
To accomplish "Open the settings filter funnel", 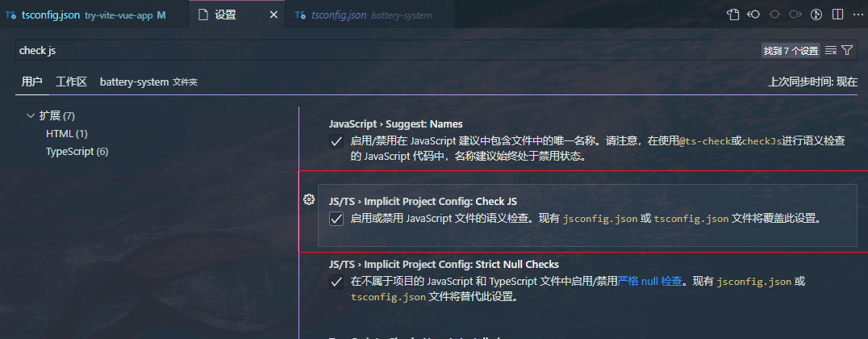I will (x=847, y=50).
